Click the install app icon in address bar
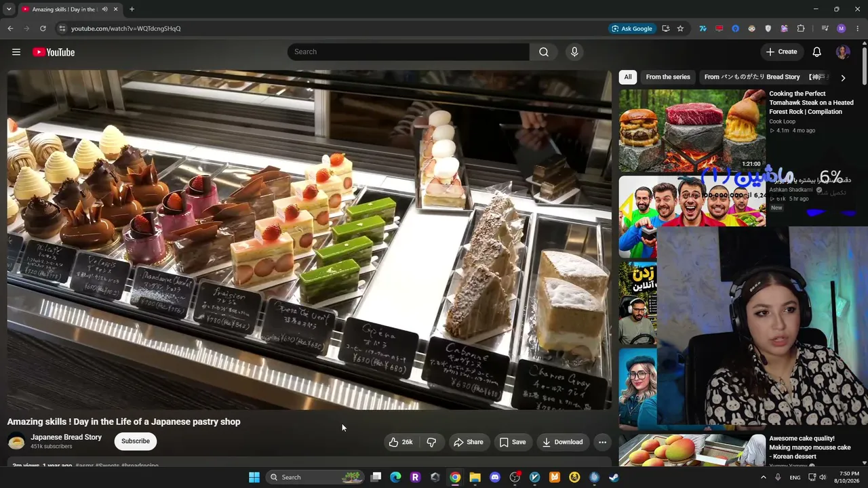Screen dimensions: 868x488 click(666, 28)
